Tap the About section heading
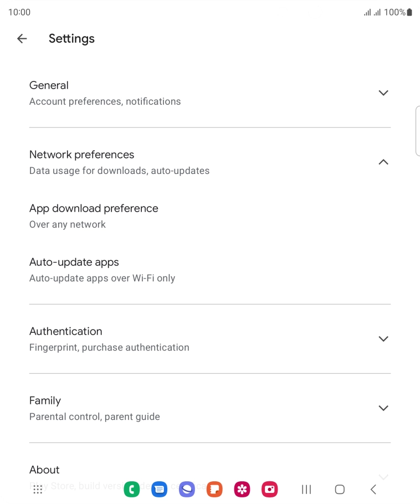This screenshot has width=420, height=504. point(44,470)
